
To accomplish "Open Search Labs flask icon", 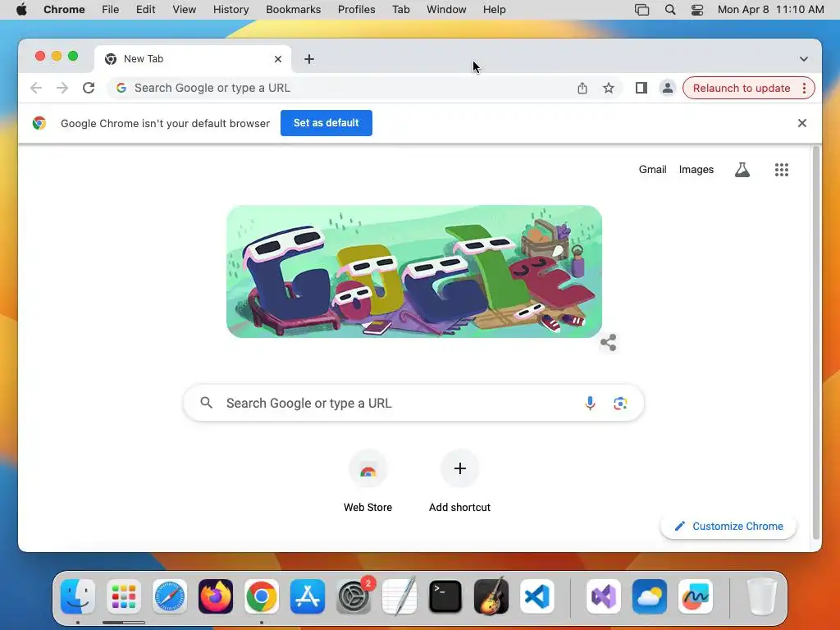I will pos(742,170).
